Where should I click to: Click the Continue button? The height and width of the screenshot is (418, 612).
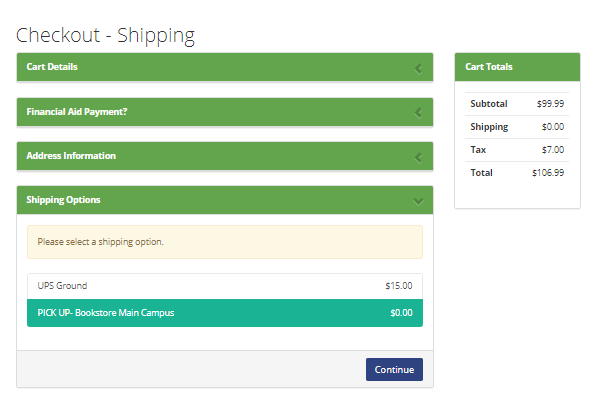point(394,370)
